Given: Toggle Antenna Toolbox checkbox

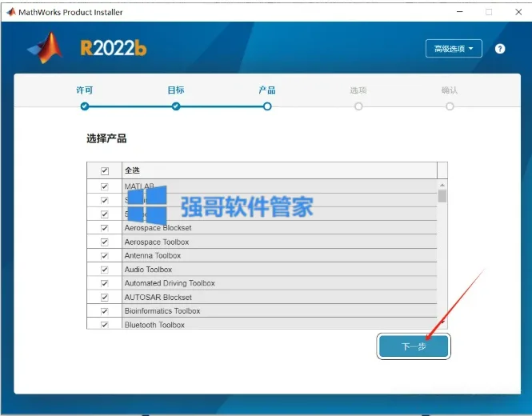Looking at the screenshot, I should [x=105, y=256].
